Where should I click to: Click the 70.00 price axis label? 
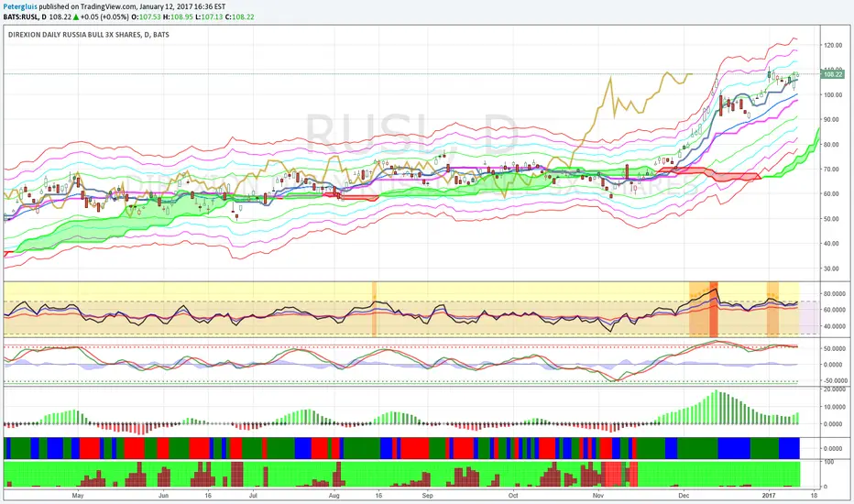pyautogui.click(x=833, y=170)
